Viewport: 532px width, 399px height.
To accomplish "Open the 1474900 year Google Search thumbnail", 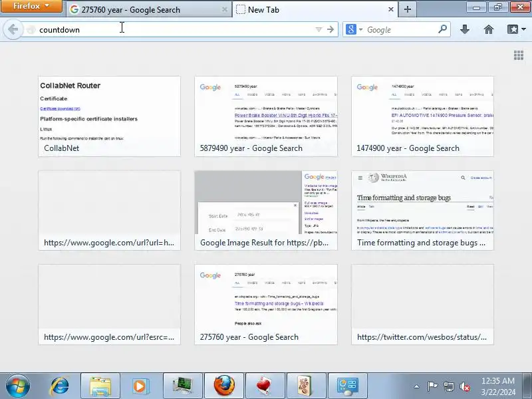I will pos(422,116).
